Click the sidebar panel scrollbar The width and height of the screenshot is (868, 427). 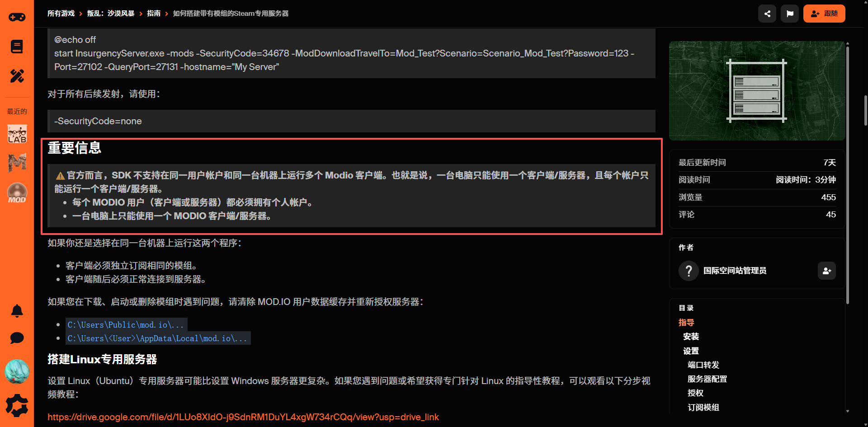pos(848,172)
